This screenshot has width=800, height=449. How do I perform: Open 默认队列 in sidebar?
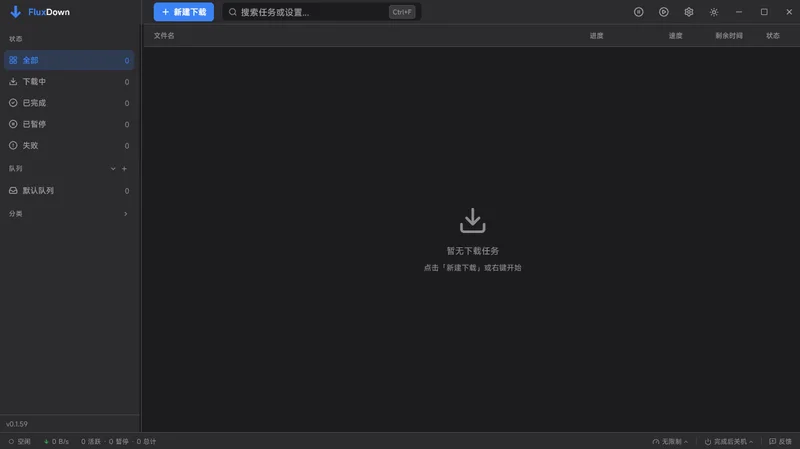coord(69,190)
